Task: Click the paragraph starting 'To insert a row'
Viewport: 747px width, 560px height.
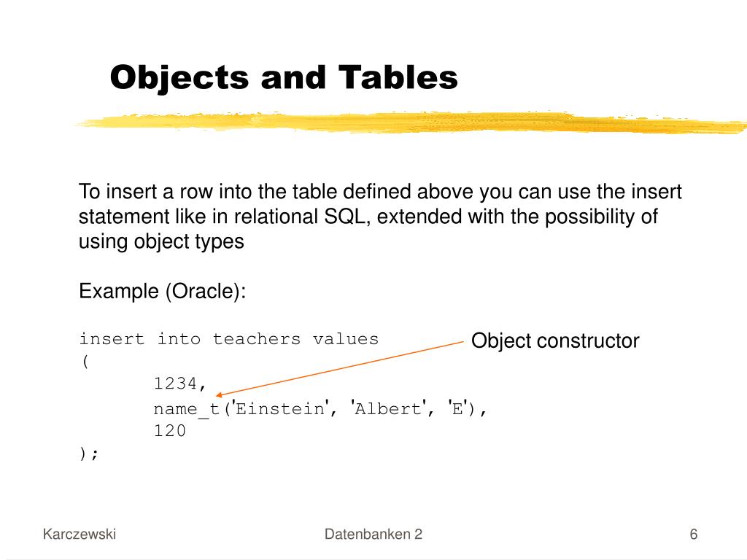Action: tap(380, 217)
